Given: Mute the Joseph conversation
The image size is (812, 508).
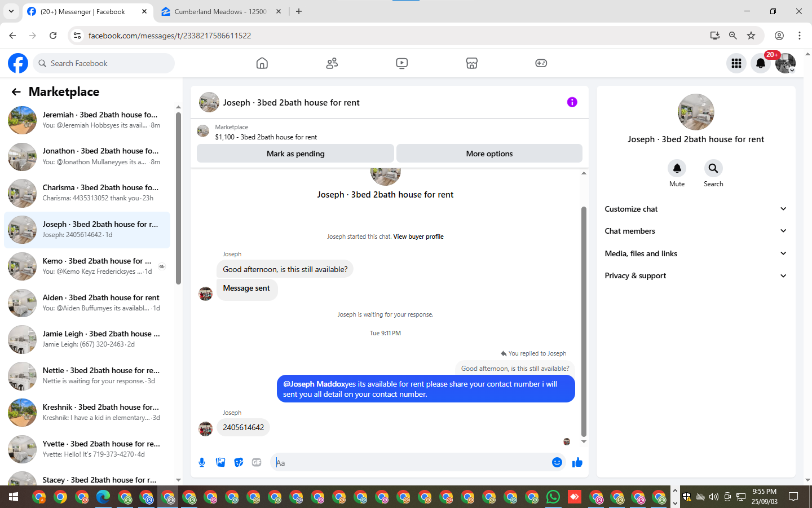Looking at the screenshot, I should 677,168.
